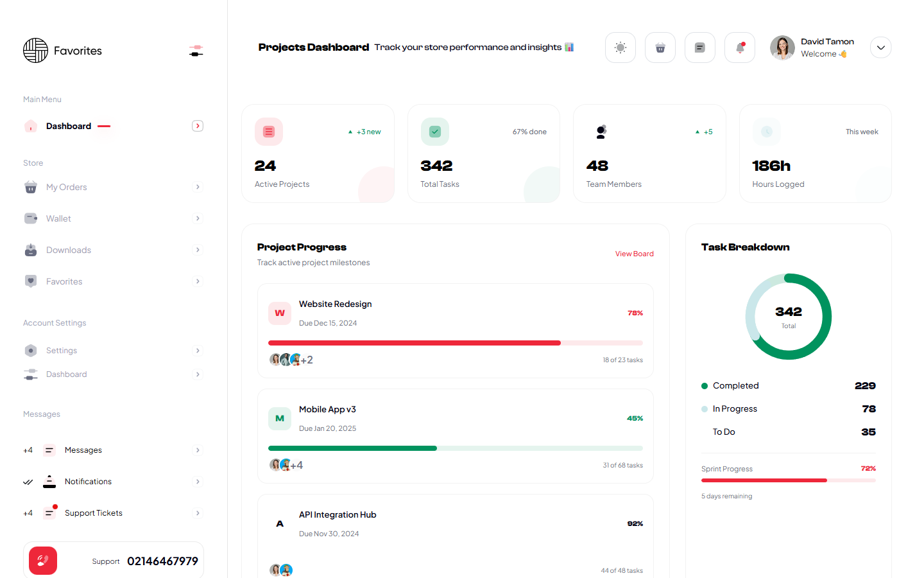The image size is (924, 578).
Task: Click David Tamon's profile avatar
Action: coord(782,48)
